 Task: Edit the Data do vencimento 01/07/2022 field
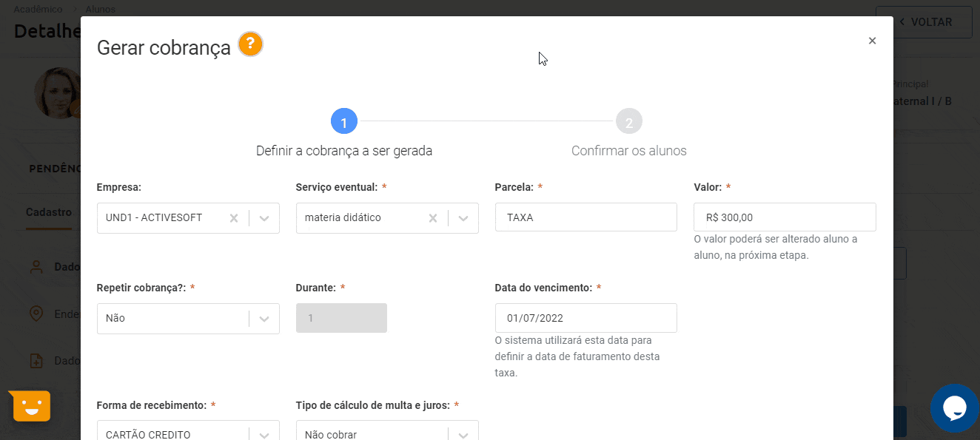coord(585,318)
